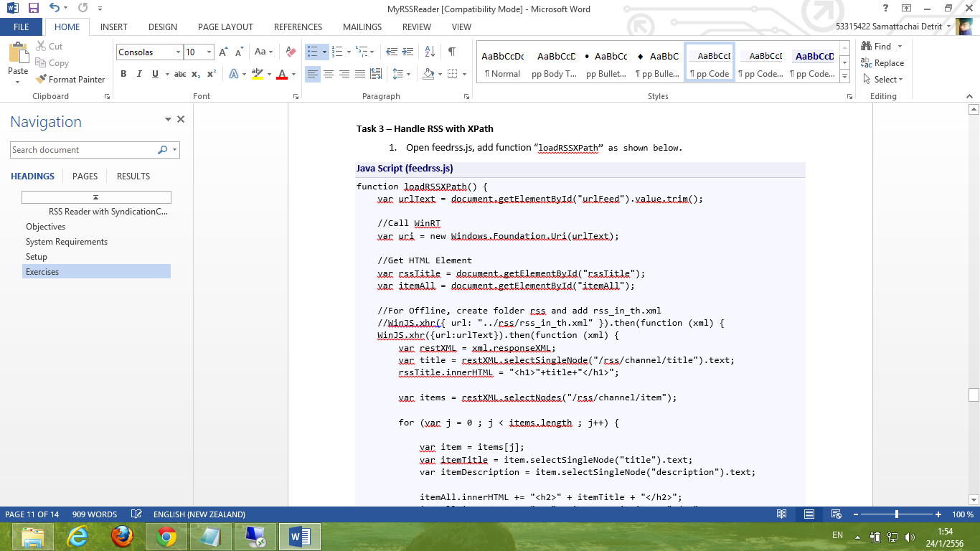Open the font size dropdown
Viewport: 980px width, 551px height.
(209, 52)
